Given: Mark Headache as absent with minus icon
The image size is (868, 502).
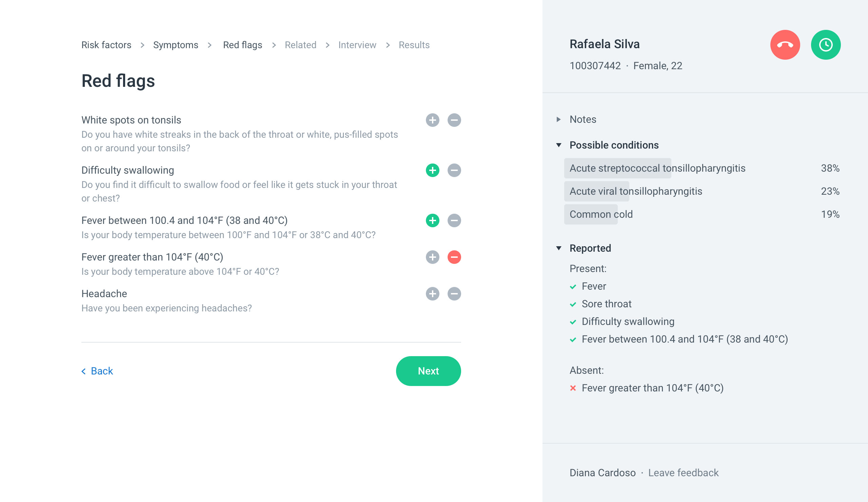Looking at the screenshot, I should click(454, 294).
